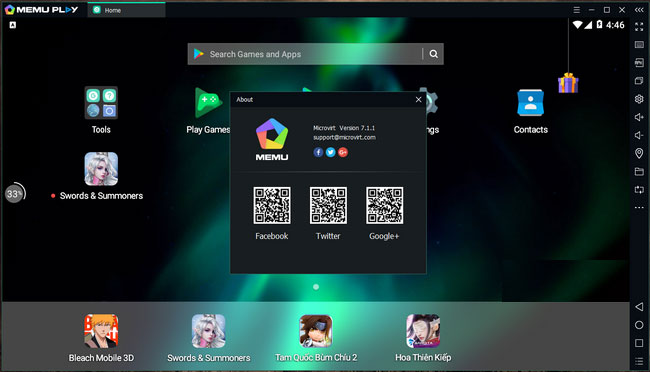Click the keyboard indicator A icon
Image resolution: width=650 pixels, height=372 pixels.
pyautogui.click(x=13, y=25)
